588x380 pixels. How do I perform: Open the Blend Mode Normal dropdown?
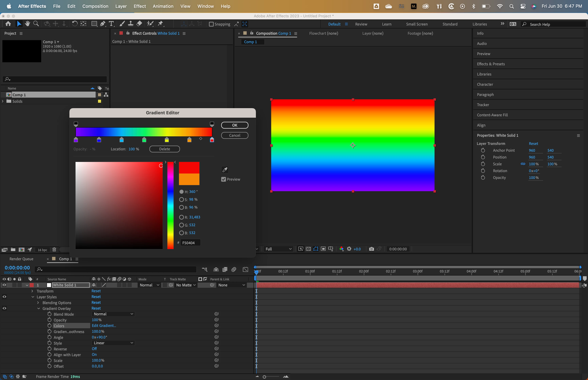tap(113, 314)
